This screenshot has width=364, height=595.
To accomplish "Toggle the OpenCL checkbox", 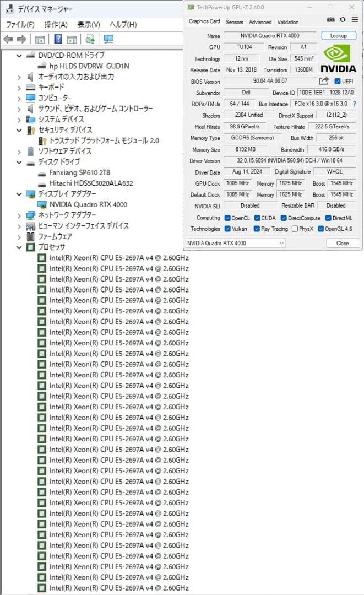I will click(227, 218).
